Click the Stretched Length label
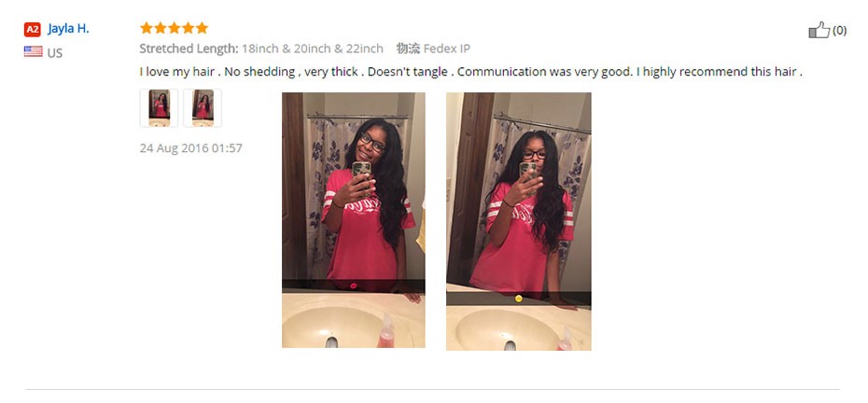868x403 pixels. (189, 49)
